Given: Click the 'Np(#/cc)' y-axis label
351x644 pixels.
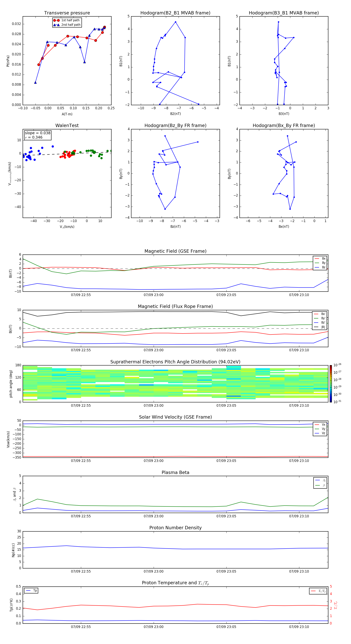Looking at the screenshot, I should [13, 550].
